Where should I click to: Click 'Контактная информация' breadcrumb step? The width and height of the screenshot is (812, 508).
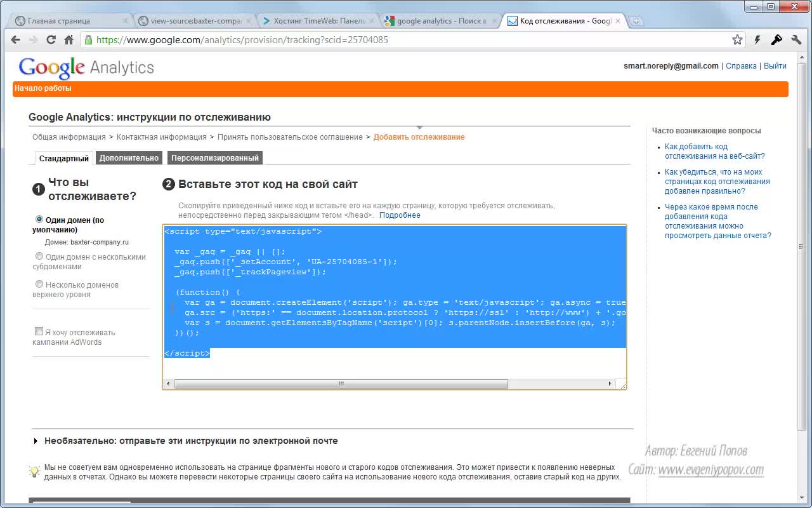[x=162, y=137]
